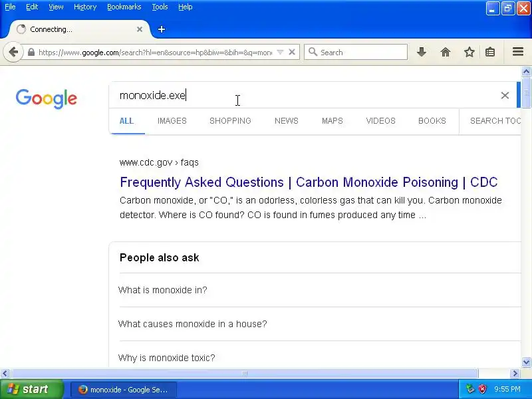The image size is (532, 399).
Task: Click the horizontal scrollbar right arrow
Action: [x=515, y=374]
